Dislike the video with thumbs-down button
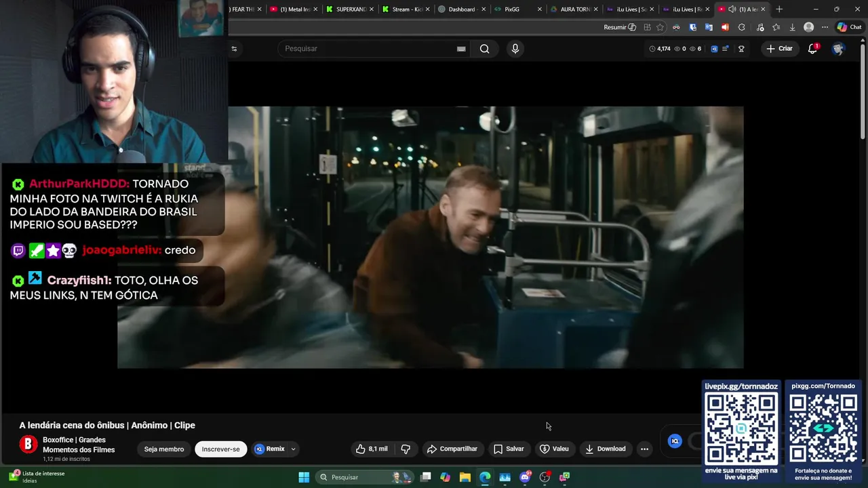Screen dimensions: 868x488 [x=406, y=449]
